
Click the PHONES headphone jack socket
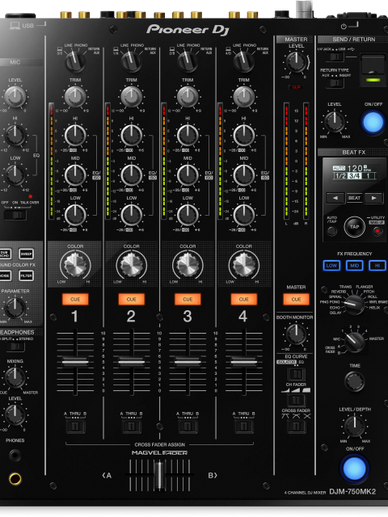tap(15, 455)
